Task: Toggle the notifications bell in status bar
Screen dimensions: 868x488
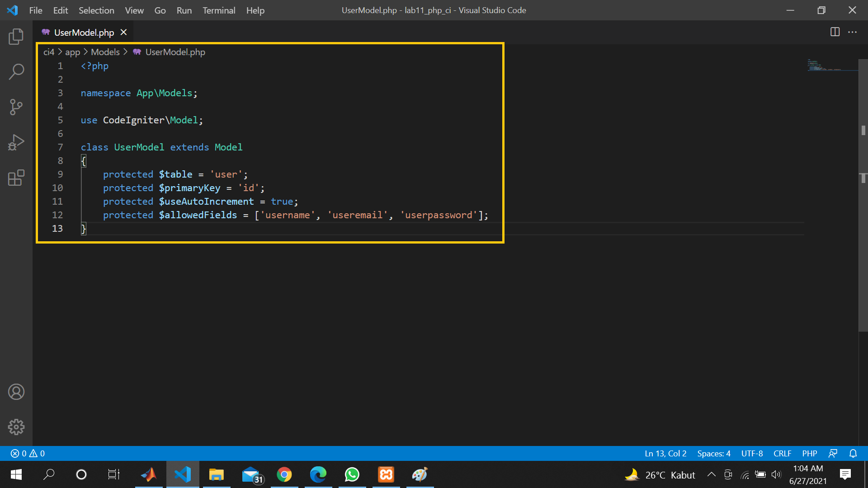Action: coord(853,453)
